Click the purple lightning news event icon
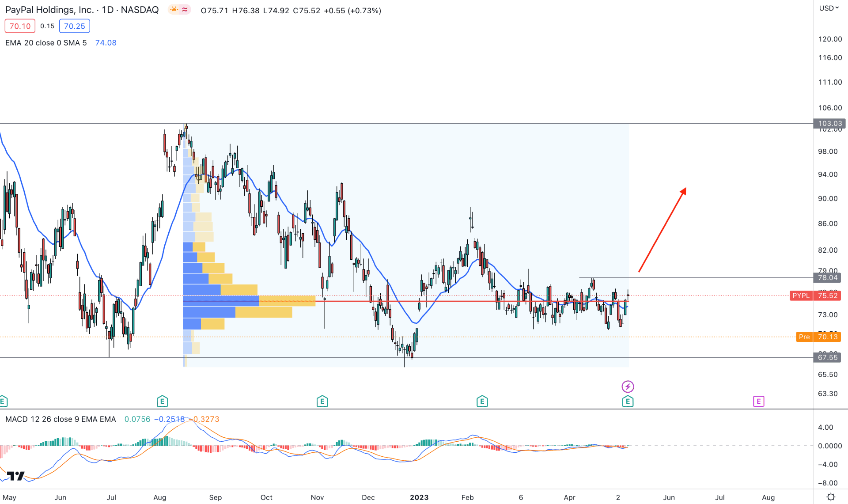This screenshot has height=504, width=848. pos(628,387)
